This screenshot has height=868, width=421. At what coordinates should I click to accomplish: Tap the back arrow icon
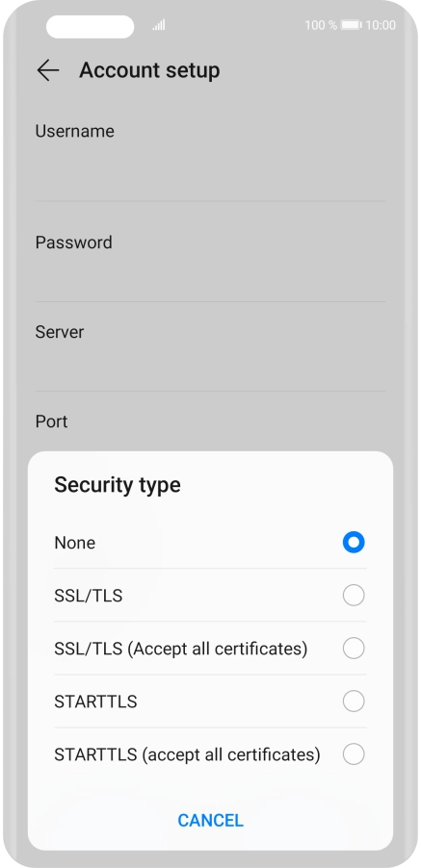(48, 70)
